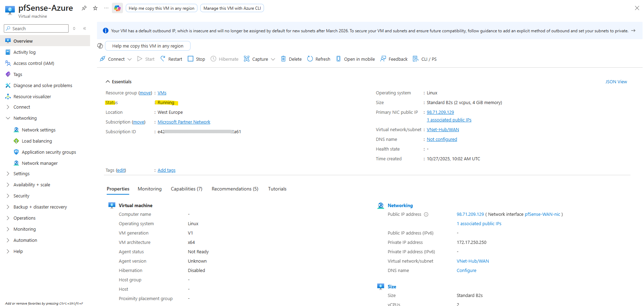Image resolution: width=644 pixels, height=306 pixels.
Task: Open the Copilot icon in the header
Action: click(117, 8)
